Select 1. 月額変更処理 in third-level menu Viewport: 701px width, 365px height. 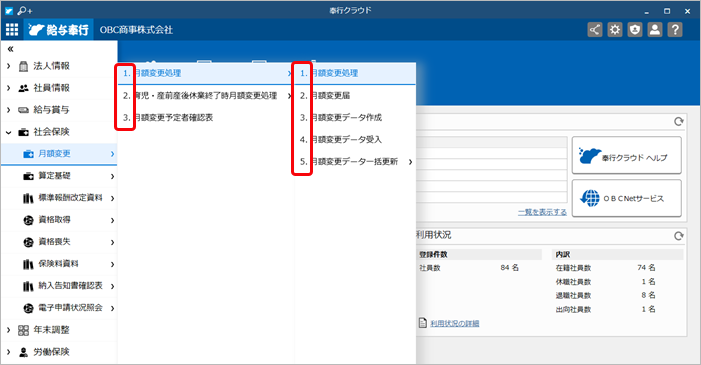tap(355, 73)
